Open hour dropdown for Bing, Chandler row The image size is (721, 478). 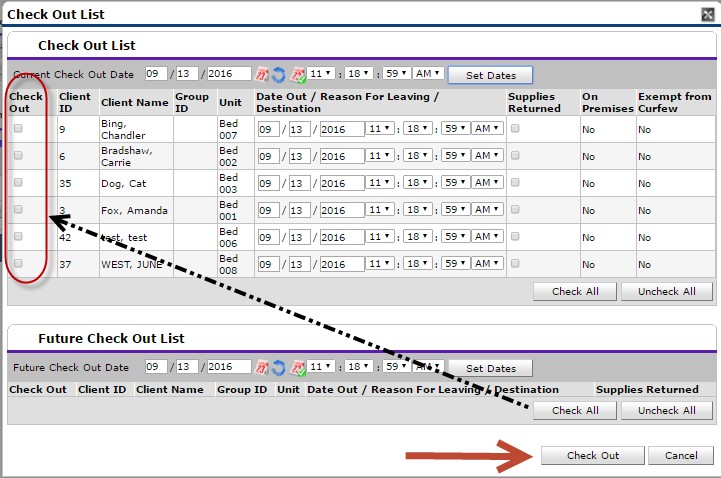tap(380, 128)
